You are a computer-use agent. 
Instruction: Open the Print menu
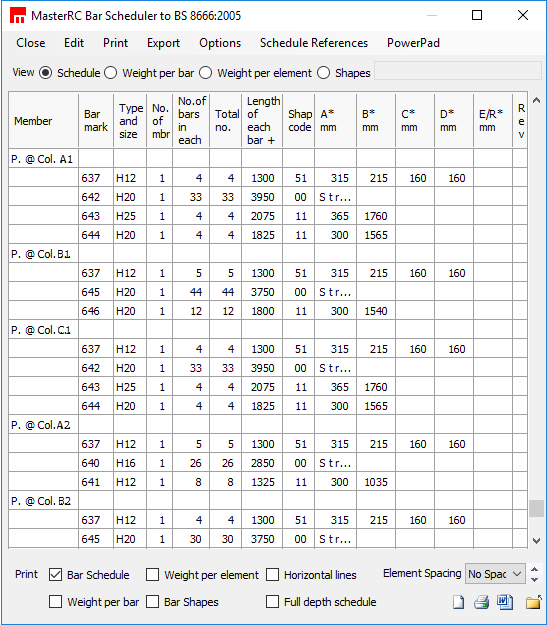[115, 43]
